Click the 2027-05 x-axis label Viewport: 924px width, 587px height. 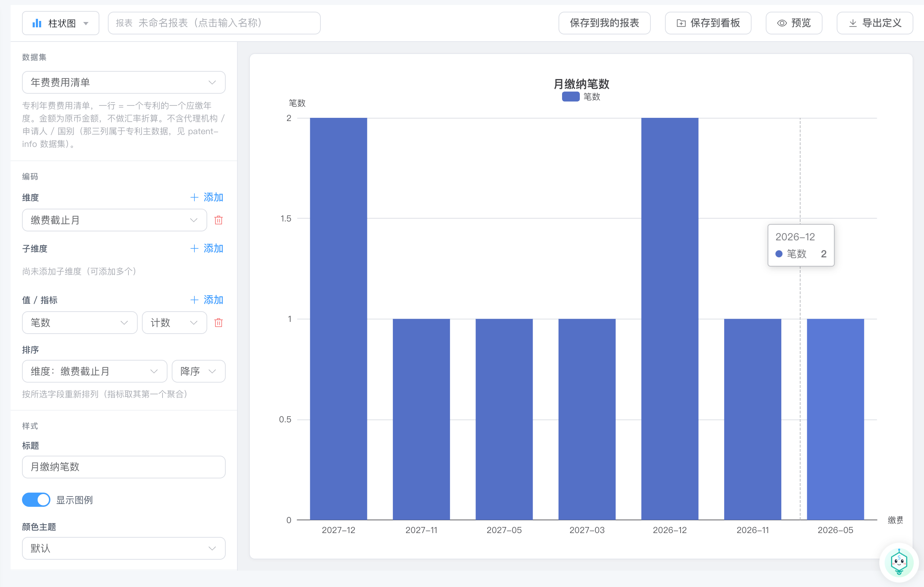(504, 530)
